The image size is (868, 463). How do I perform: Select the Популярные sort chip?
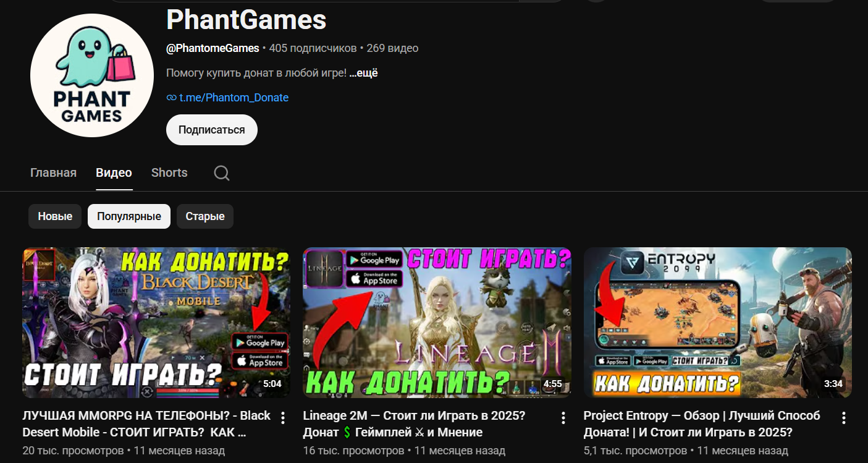tap(129, 216)
